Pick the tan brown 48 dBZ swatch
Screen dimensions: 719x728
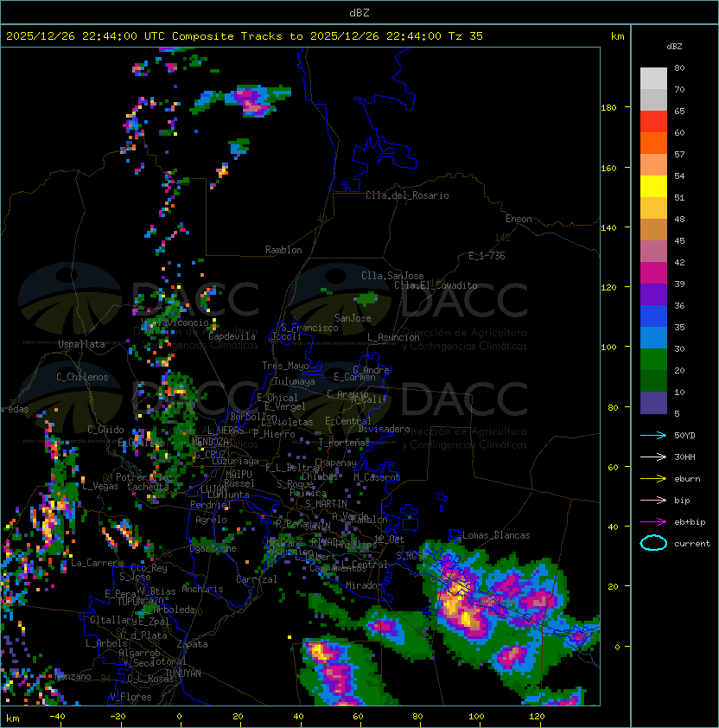[653, 229]
